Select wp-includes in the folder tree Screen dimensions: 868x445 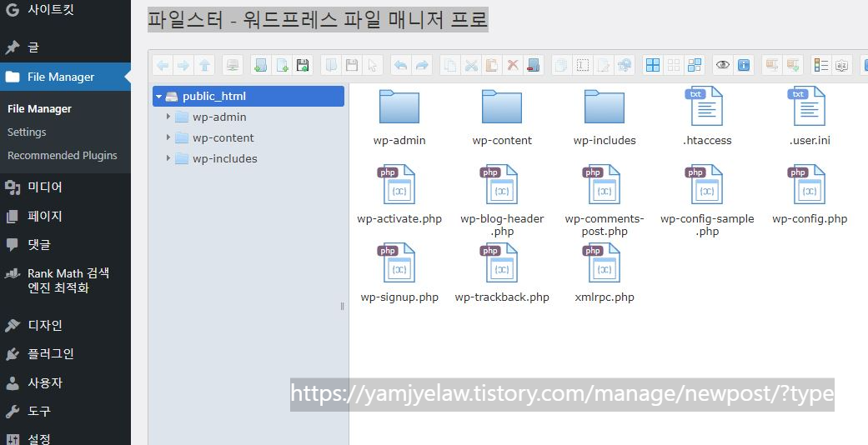(225, 158)
